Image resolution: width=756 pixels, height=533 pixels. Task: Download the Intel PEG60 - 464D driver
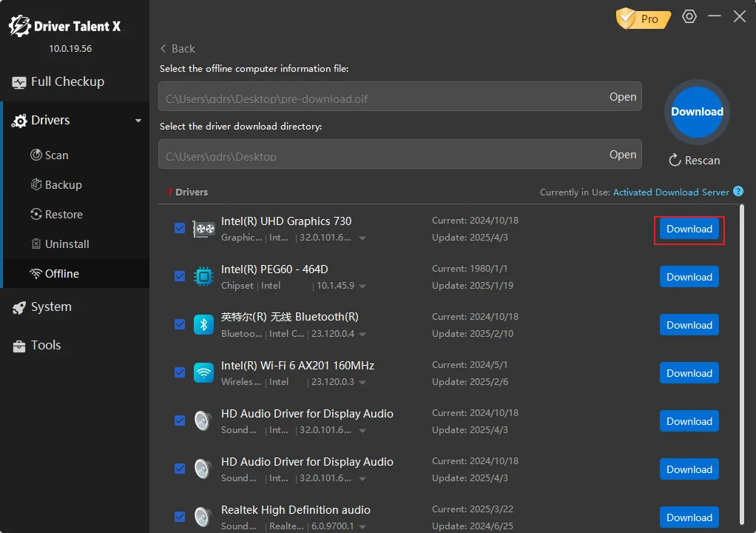pos(689,277)
